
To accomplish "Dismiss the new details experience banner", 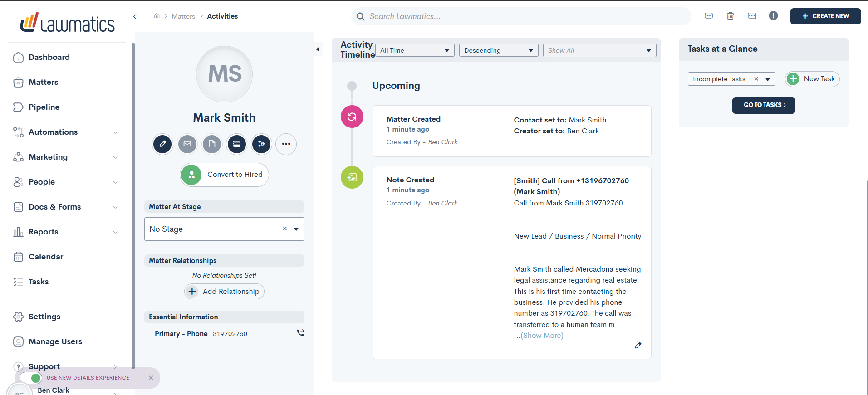I will [x=151, y=378].
